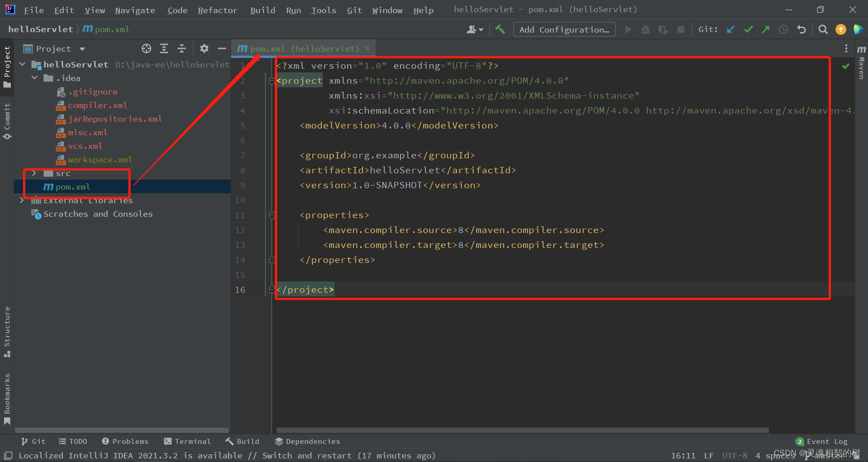Open Git history clock icon
Screen dimensions: 868x462
pyautogui.click(x=783, y=29)
